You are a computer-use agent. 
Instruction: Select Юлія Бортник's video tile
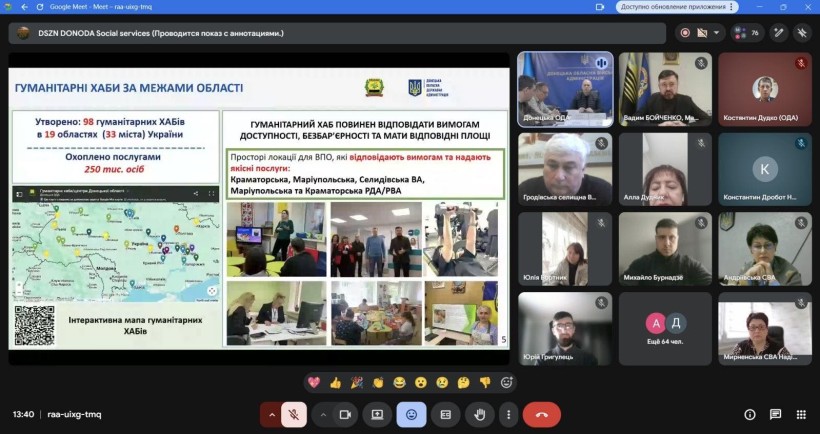click(565, 249)
